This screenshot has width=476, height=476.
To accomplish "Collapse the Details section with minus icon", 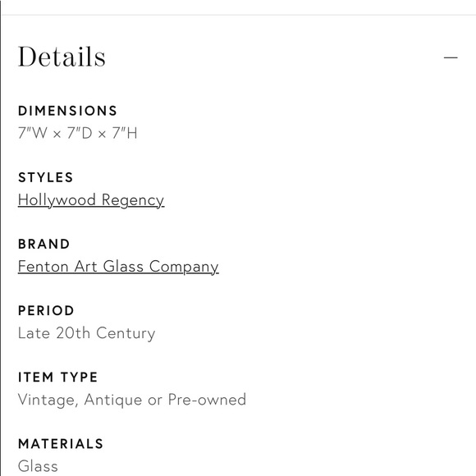I will [x=451, y=57].
